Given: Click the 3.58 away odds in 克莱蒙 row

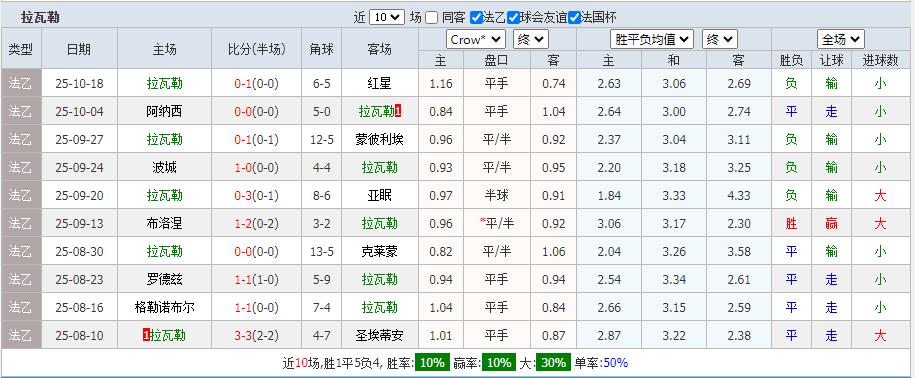Looking at the screenshot, I should coord(739,251).
